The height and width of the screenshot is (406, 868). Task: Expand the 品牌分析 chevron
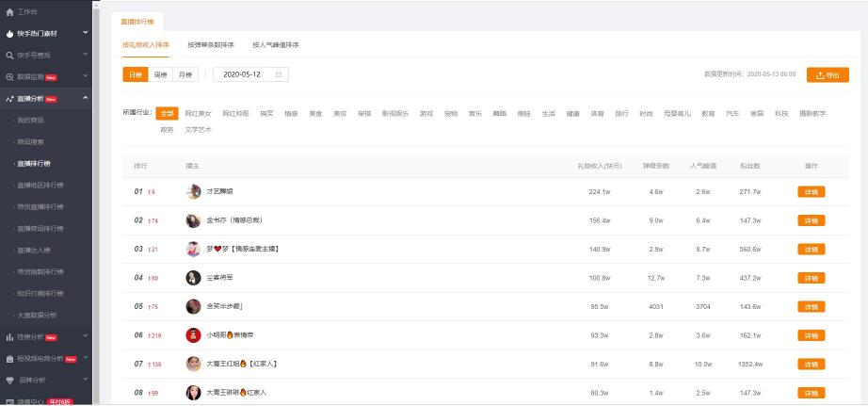click(86, 380)
